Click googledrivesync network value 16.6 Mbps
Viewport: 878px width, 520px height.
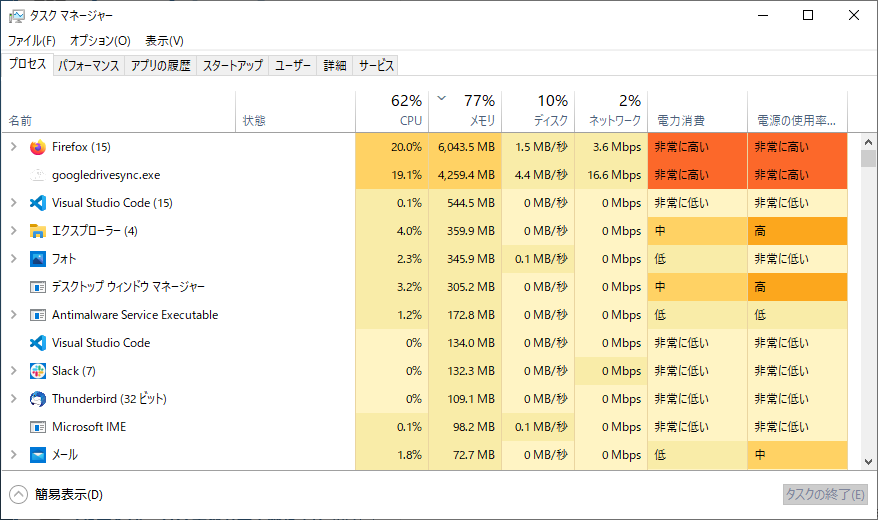click(614, 175)
